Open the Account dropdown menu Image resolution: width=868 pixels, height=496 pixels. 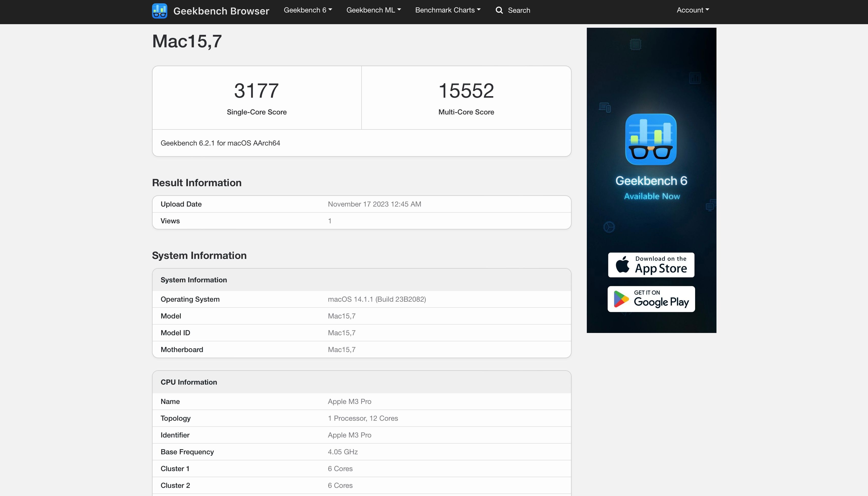click(692, 10)
